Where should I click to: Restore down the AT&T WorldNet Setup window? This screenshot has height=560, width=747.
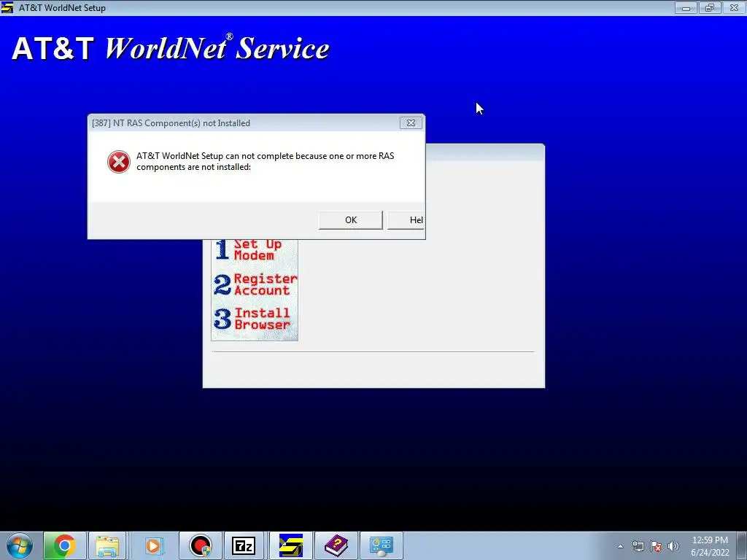[x=710, y=7]
